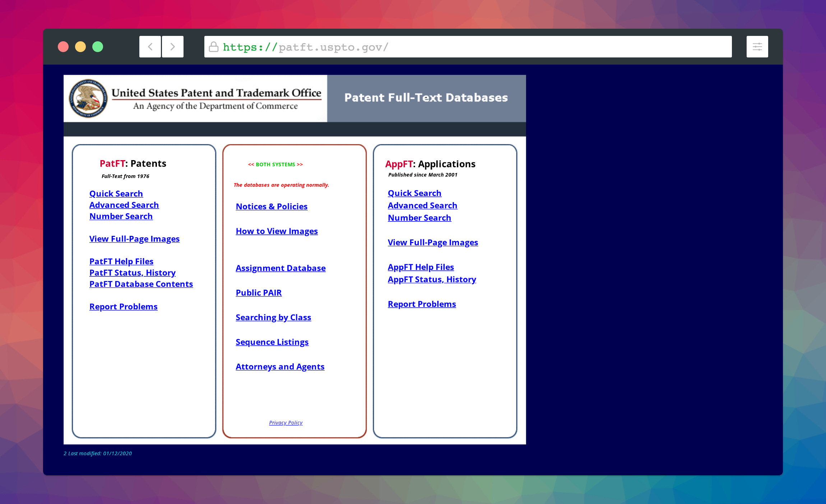Image resolution: width=826 pixels, height=504 pixels.
Task: Click the browser back arrow button
Action: (150, 47)
